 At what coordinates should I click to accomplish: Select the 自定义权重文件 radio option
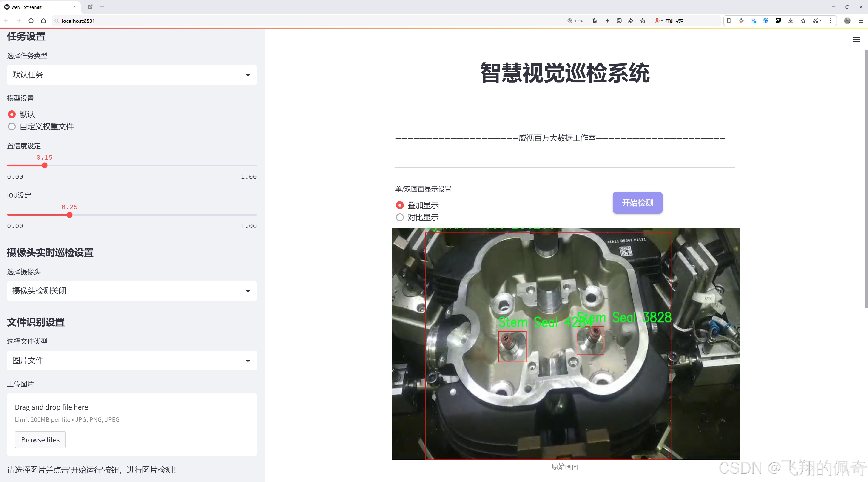coord(12,127)
